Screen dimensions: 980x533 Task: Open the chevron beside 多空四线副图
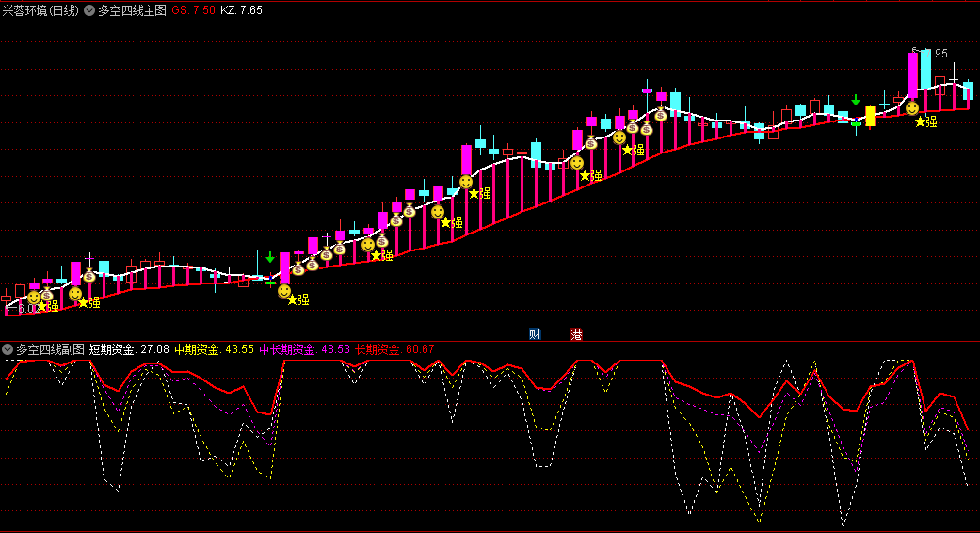[x=8, y=349]
